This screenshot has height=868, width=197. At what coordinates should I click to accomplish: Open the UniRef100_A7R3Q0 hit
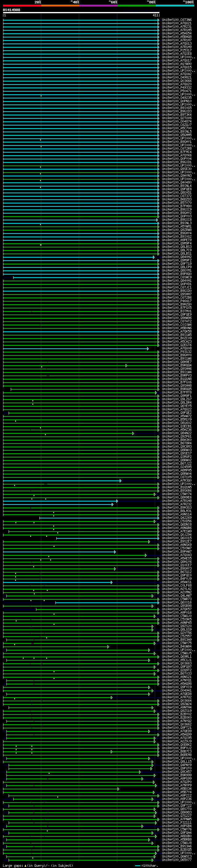pyautogui.click(x=177, y=481)
